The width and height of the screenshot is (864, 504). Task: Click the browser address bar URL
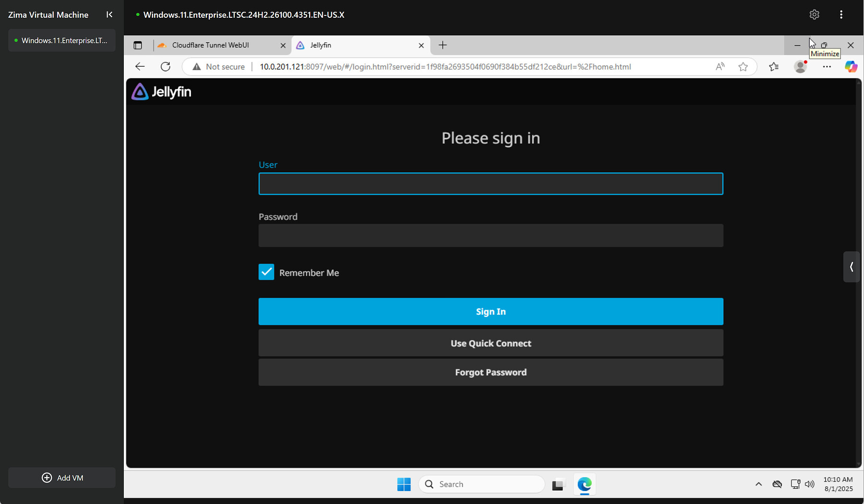point(445,67)
